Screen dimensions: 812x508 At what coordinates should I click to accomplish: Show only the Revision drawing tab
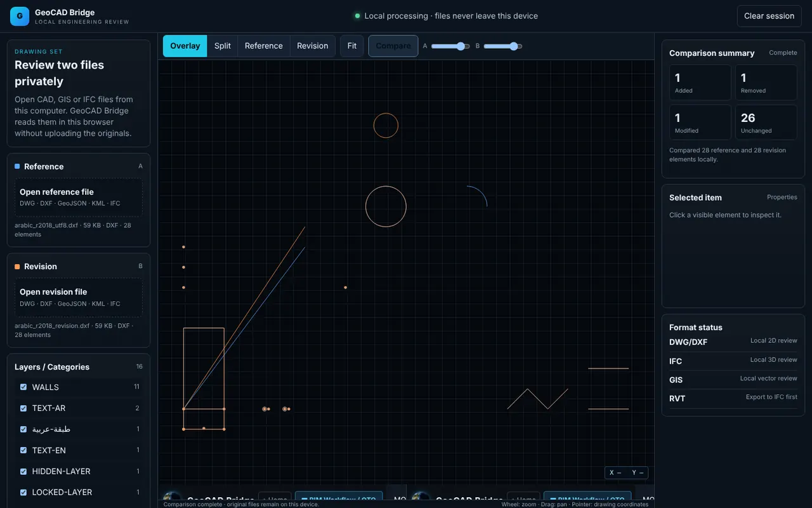[313, 46]
